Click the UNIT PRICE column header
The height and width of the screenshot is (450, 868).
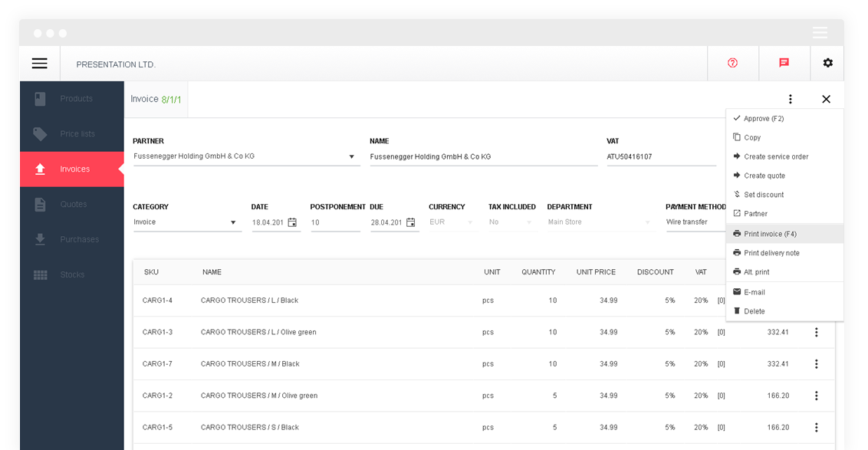(x=596, y=272)
